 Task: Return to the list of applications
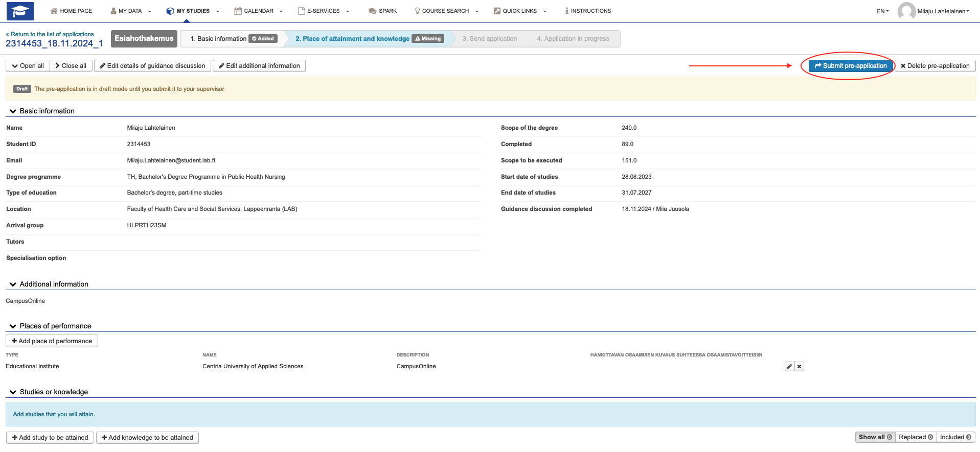click(x=50, y=34)
